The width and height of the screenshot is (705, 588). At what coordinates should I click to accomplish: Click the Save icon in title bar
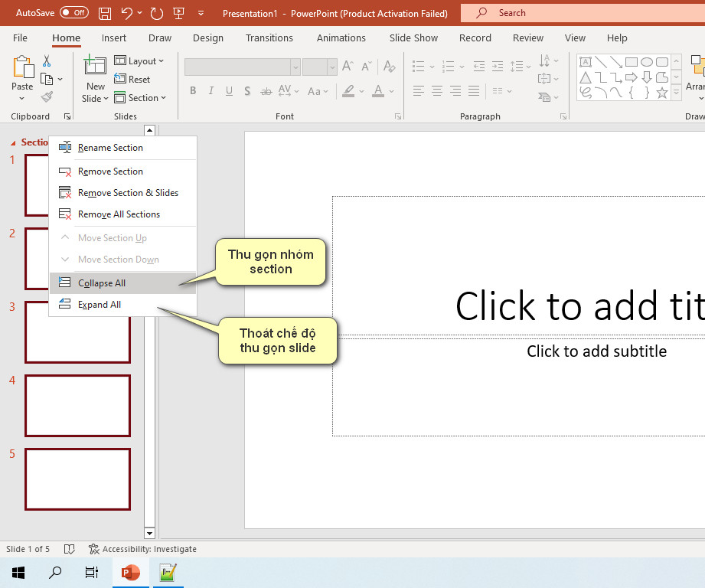click(x=105, y=14)
